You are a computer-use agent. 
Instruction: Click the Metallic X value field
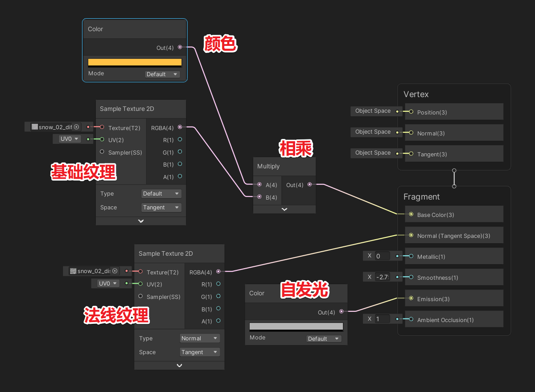click(383, 256)
